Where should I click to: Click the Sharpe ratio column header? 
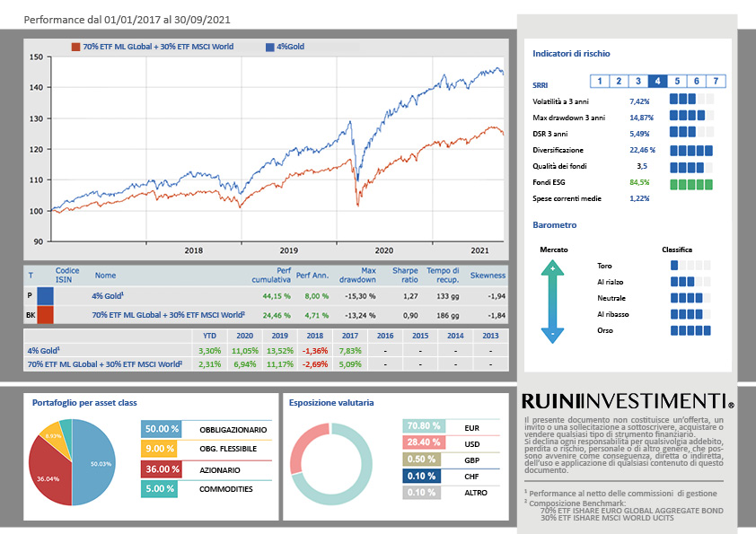coord(405,276)
